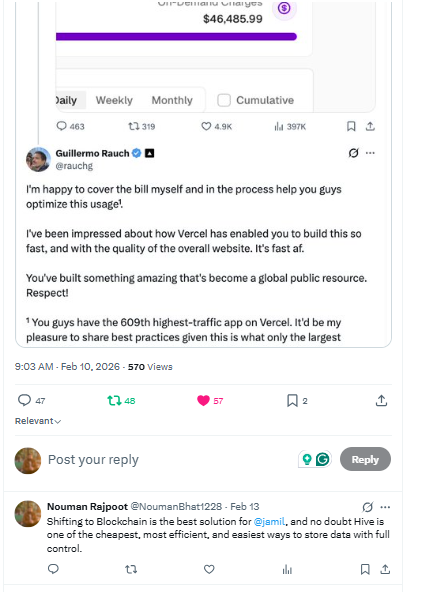Check the Cumulative checkbox
The image size is (421, 592).
(x=224, y=100)
